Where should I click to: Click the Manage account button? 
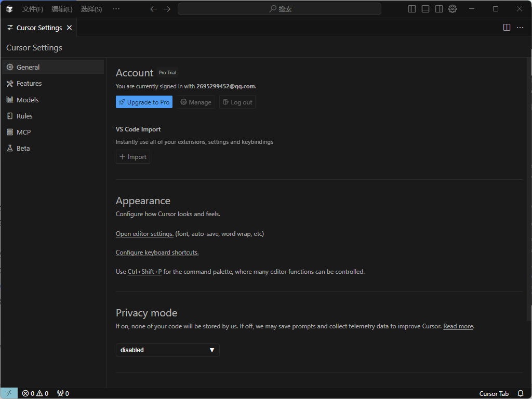tap(196, 102)
